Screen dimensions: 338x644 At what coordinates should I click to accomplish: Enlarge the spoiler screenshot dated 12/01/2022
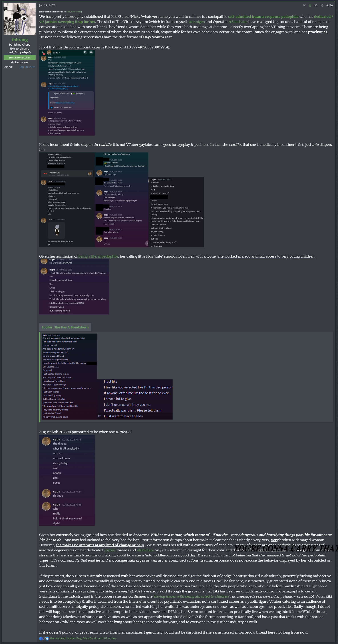coord(69,376)
